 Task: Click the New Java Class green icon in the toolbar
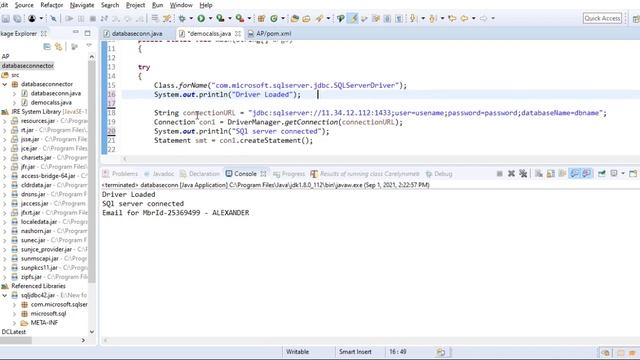274,18
